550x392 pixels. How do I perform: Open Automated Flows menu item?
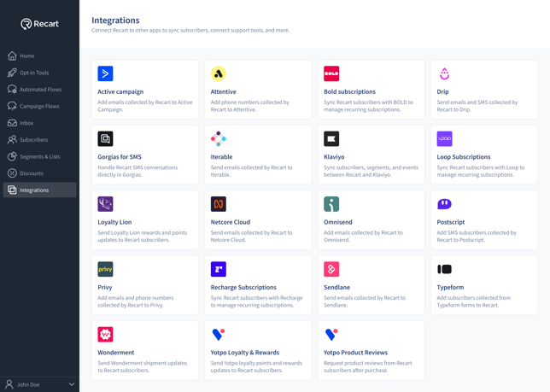point(39,90)
